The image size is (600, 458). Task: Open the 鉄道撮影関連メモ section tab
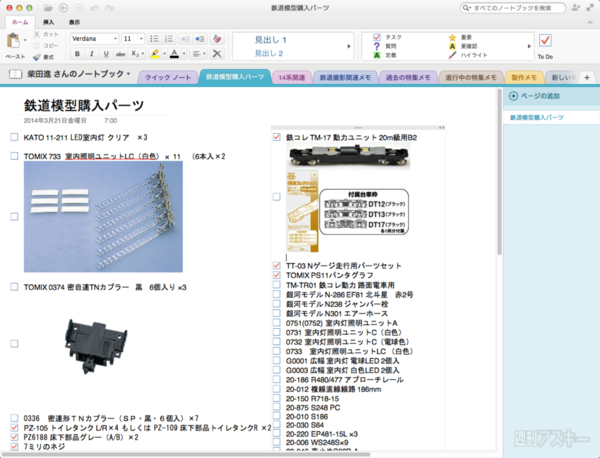345,78
